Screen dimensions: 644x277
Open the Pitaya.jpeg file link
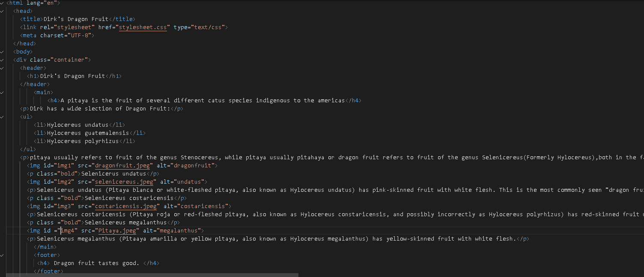[117, 230]
